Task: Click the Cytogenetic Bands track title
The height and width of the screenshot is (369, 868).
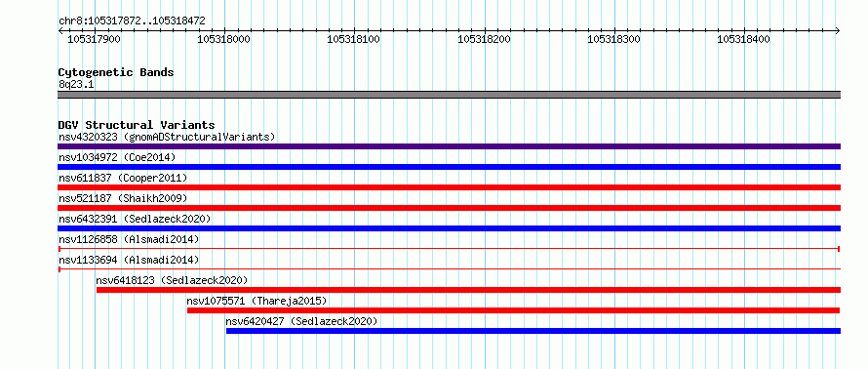Action: pos(116,72)
